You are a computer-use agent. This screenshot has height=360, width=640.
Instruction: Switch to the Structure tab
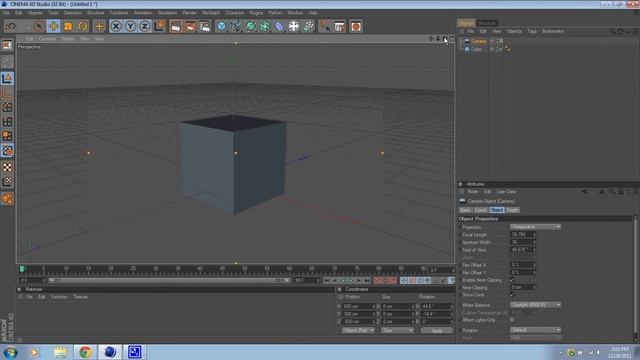[487, 23]
